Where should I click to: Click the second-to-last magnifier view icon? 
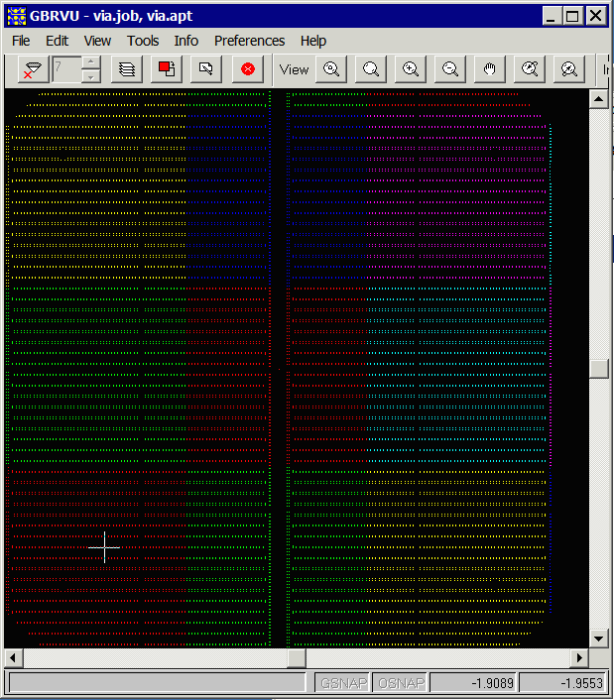(530, 69)
